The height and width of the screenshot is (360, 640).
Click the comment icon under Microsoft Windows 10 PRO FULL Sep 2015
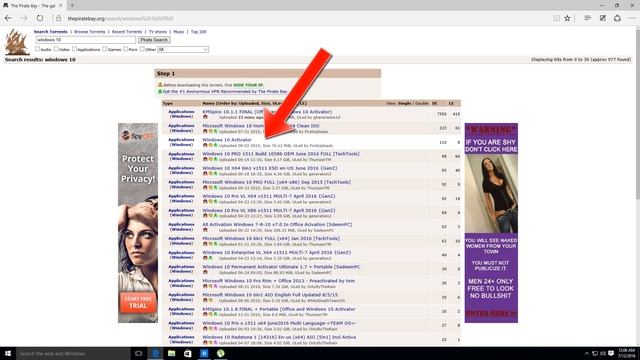point(211,188)
